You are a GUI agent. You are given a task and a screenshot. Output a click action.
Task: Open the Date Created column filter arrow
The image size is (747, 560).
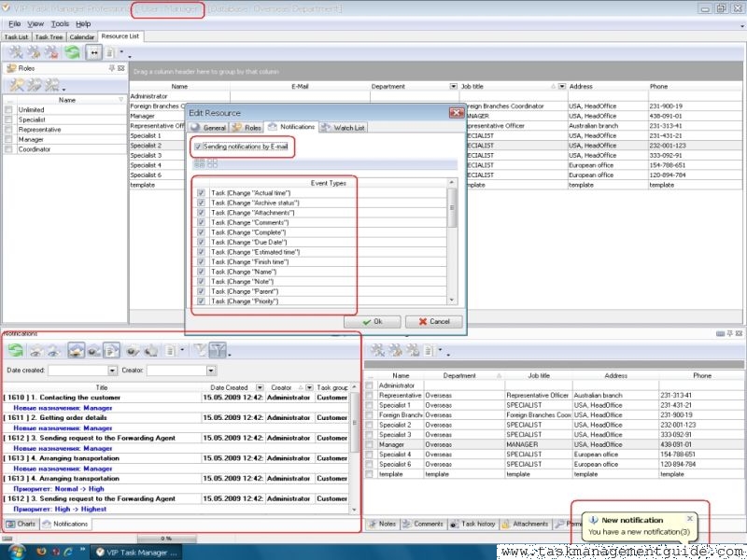point(260,387)
